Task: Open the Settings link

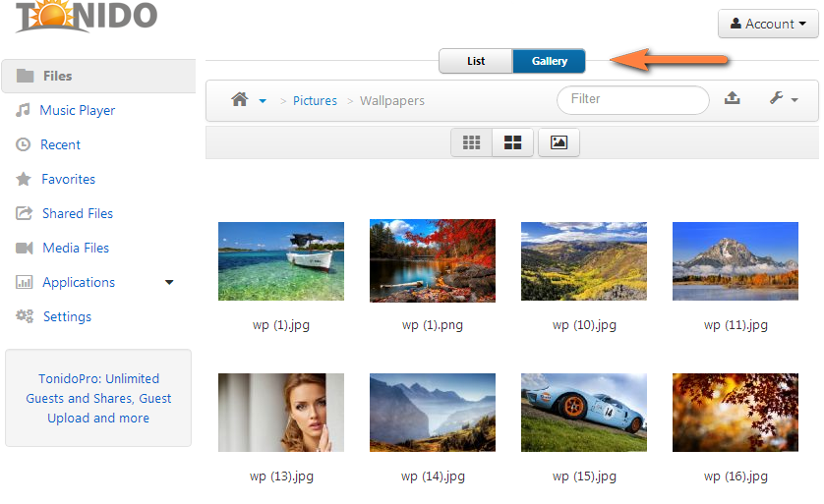Action: coord(67,316)
